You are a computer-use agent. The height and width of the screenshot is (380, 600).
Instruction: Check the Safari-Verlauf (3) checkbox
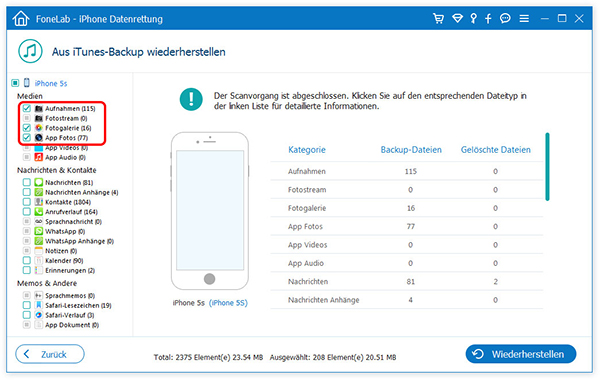(27, 315)
